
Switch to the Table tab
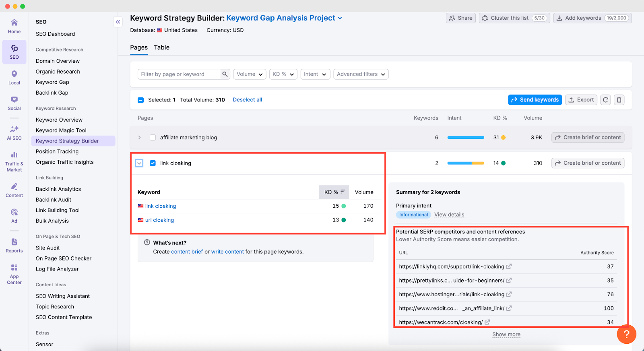161,47
